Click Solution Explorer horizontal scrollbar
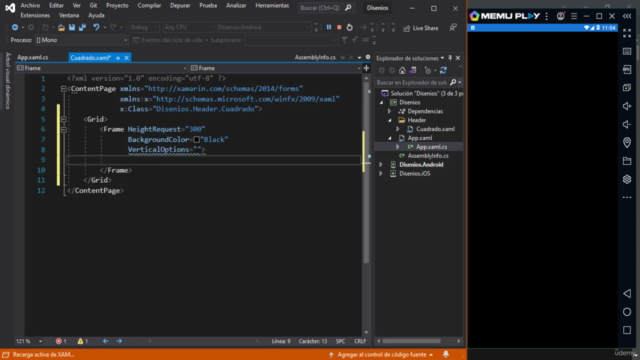 (411, 341)
